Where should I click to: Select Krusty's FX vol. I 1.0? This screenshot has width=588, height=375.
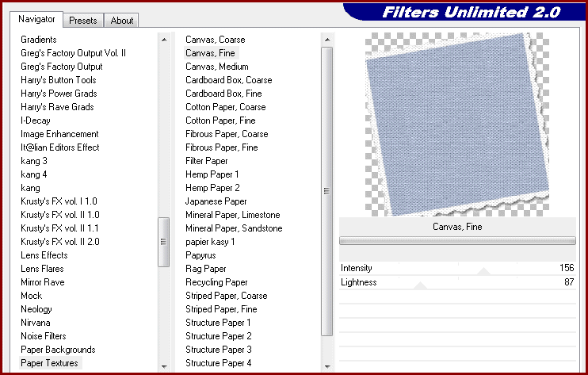pos(59,201)
